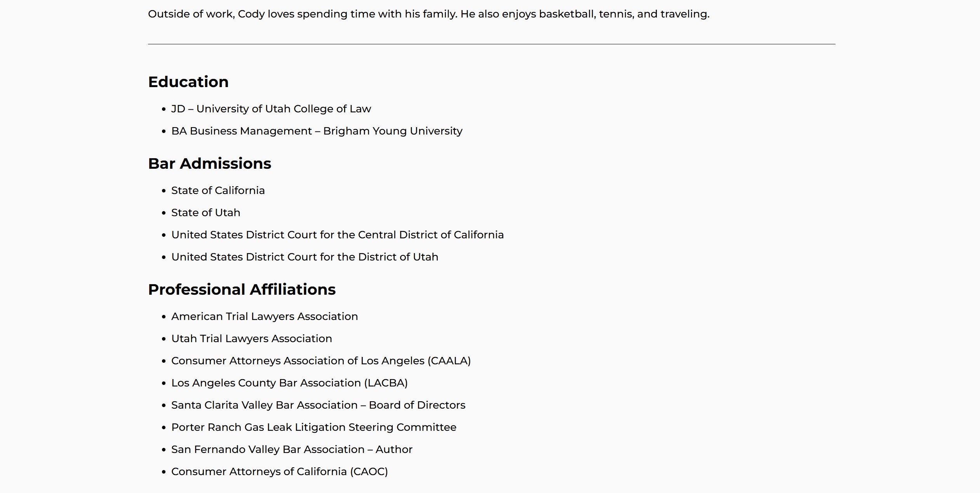Click the Bar Admissions heading
The width and height of the screenshot is (980, 493).
click(x=210, y=164)
